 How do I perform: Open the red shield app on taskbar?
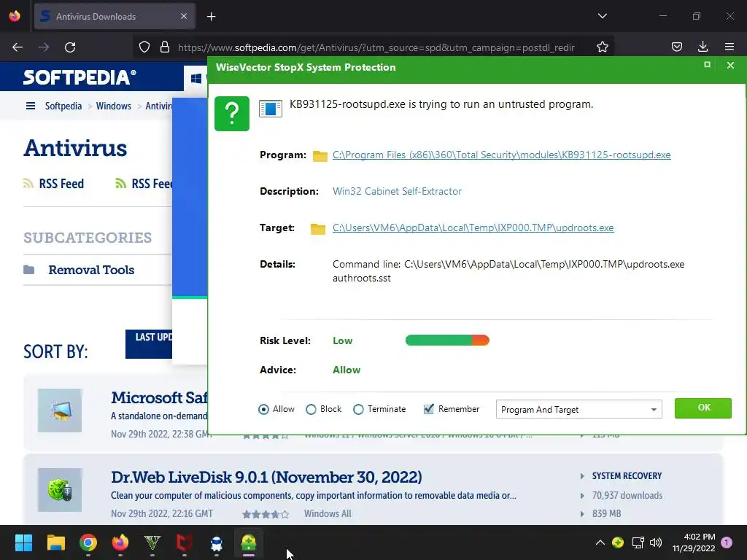[x=185, y=542]
